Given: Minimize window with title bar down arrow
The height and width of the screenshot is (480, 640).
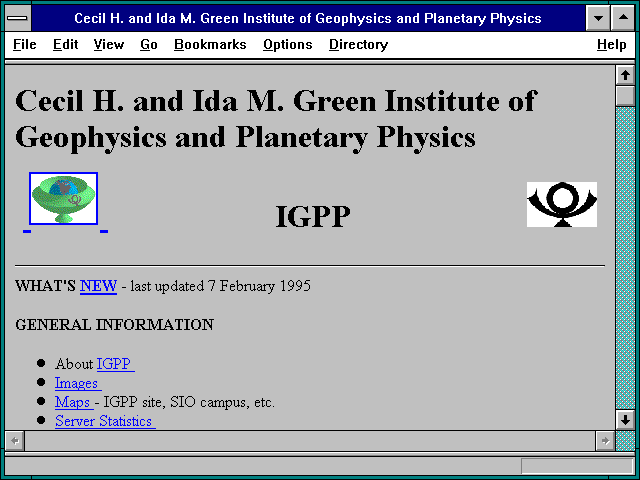Looking at the screenshot, I should 598,18.
